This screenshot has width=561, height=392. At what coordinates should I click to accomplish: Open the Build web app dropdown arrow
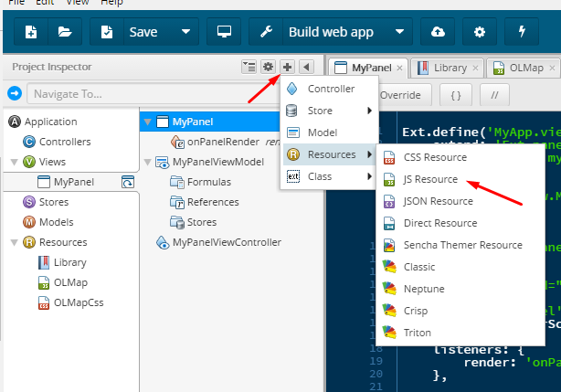click(399, 32)
